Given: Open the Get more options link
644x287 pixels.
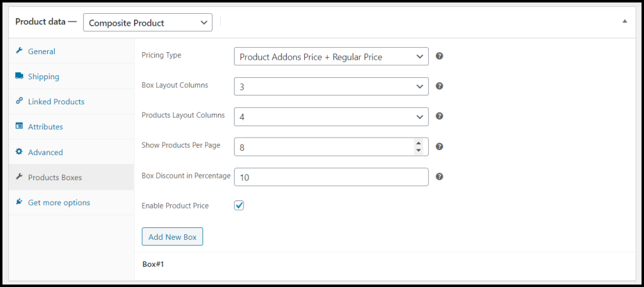Looking at the screenshot, I should tap(58, 202).
